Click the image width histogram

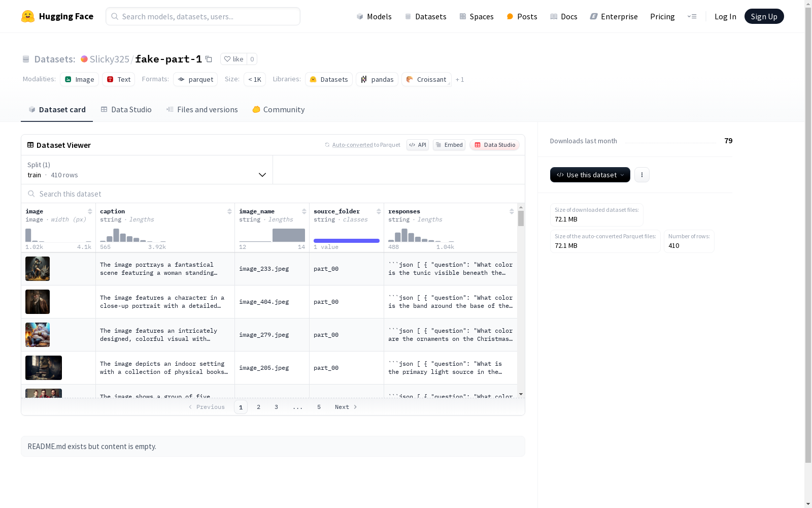pos(58,235)
